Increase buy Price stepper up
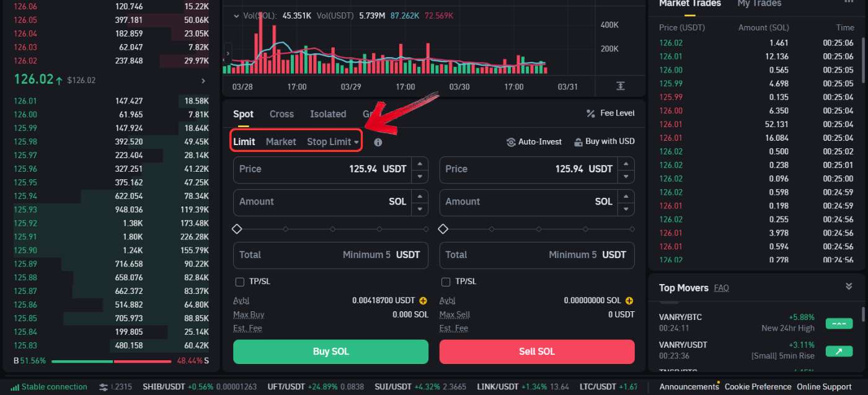Image resolution: width=868 pixels, height=395 pixels. 420,163
